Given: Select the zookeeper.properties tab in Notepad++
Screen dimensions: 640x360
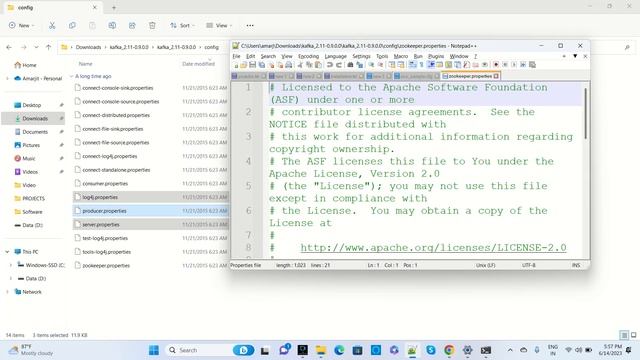Looking at the screenshot, I should coord(470,76).
